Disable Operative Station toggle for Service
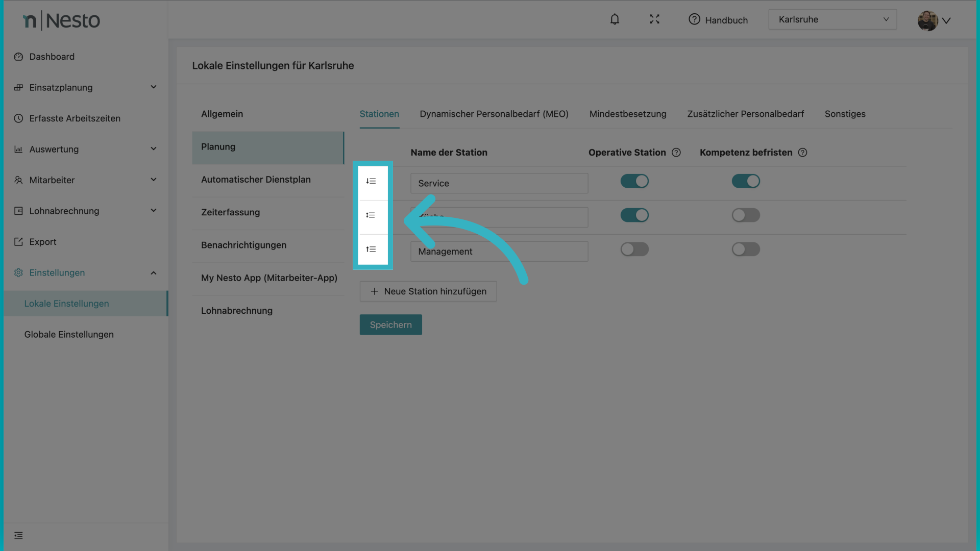This screenshot has height=551, width=980. pos(634,181)
